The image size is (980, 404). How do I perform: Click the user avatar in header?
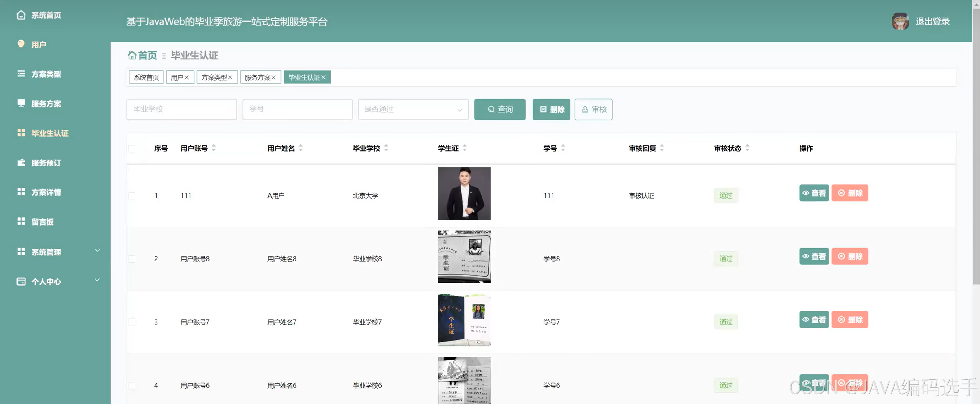900,21
